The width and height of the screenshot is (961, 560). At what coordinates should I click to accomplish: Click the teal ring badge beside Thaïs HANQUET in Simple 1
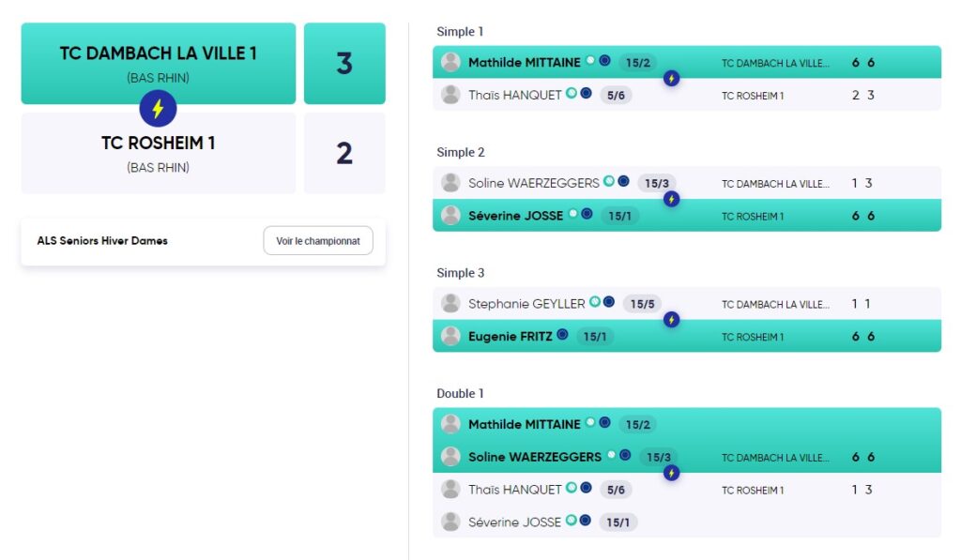pyautogui.click(x=572, y=93)
